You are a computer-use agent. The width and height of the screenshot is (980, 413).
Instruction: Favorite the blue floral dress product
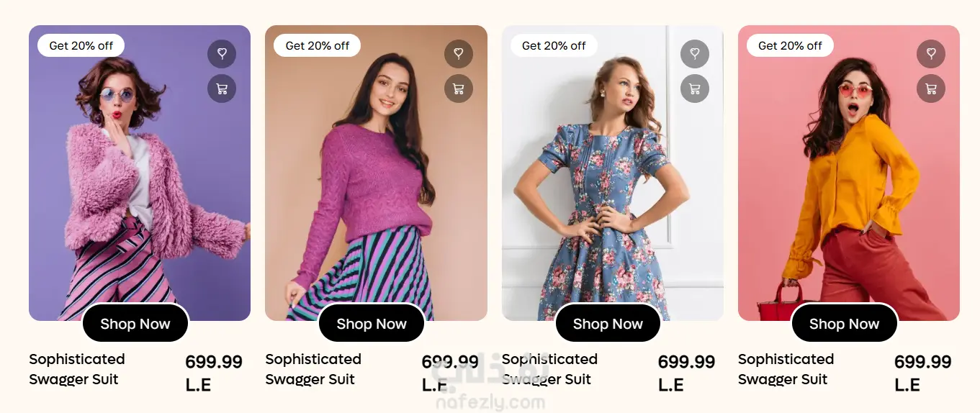[x=695, y=54]
